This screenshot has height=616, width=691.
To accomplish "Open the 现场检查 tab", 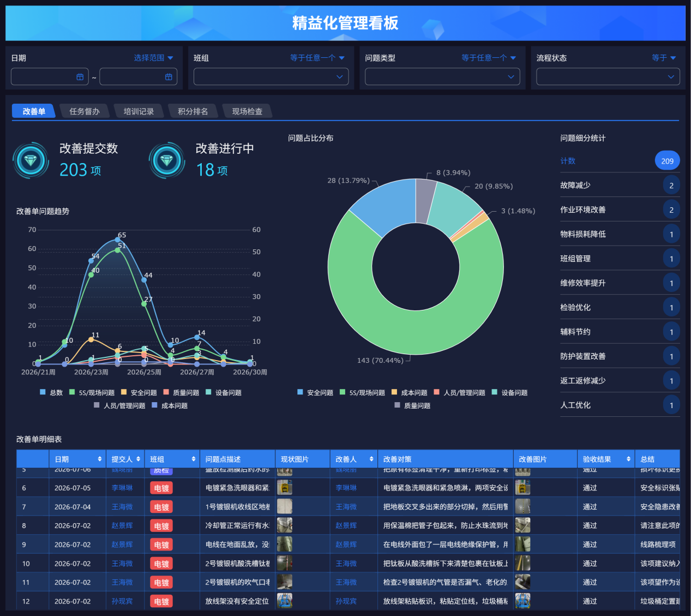I will (248, 111).
